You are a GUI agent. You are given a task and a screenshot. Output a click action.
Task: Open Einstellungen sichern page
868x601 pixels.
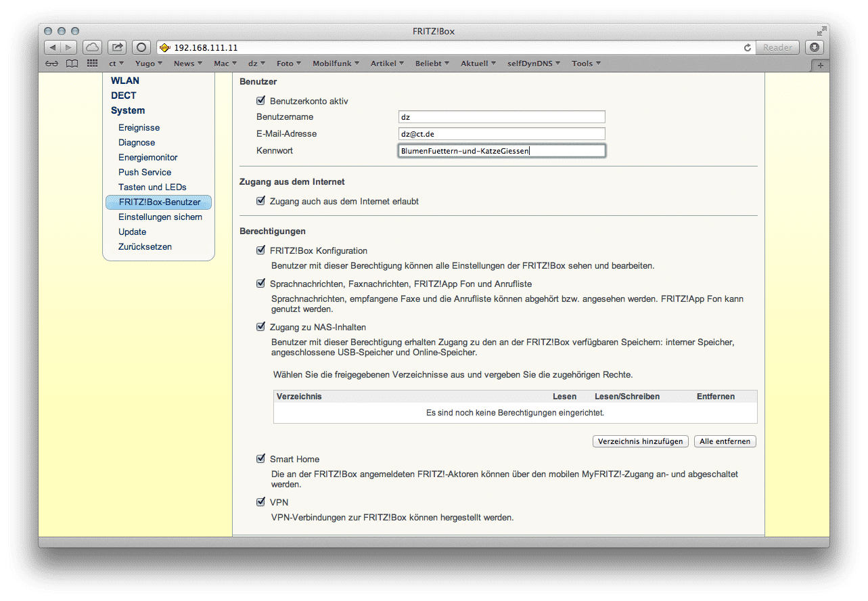(x=160, y=217)
